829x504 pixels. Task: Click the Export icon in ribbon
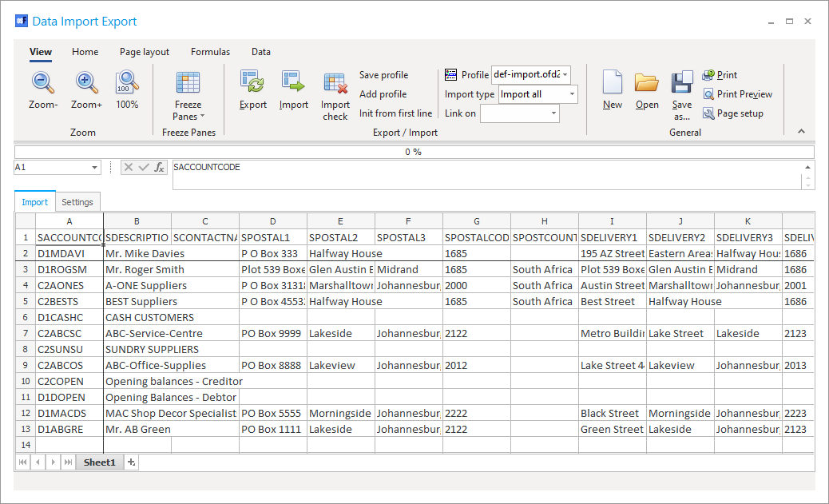tap(253, 83)
